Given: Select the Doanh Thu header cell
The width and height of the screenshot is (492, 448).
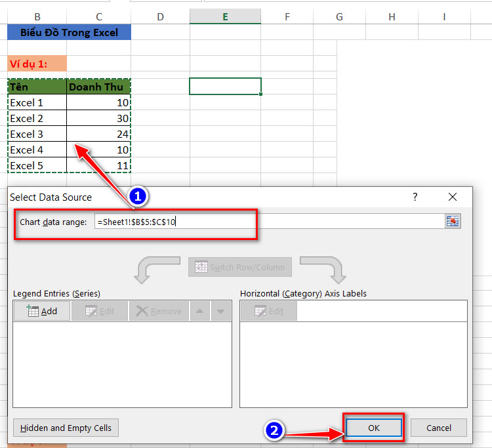Looking at the screenshot, I should [98, 87].
